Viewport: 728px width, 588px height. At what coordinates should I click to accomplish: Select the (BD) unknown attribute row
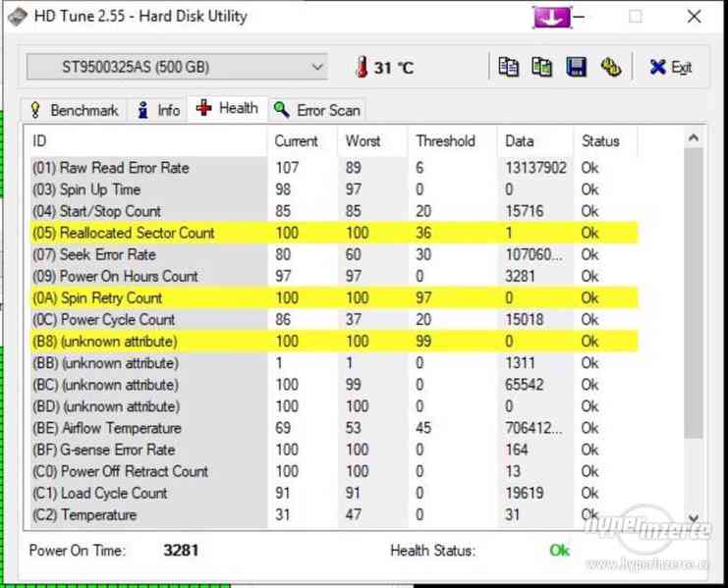334,406
